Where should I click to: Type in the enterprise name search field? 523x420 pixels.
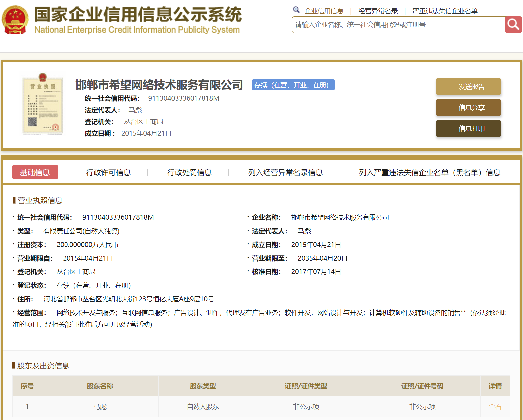398,25
